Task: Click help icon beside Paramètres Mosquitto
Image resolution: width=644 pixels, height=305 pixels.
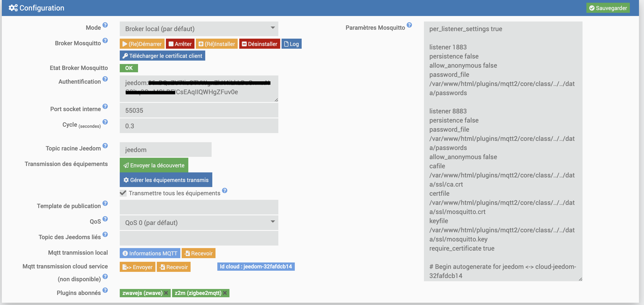Action: (409, 25)
